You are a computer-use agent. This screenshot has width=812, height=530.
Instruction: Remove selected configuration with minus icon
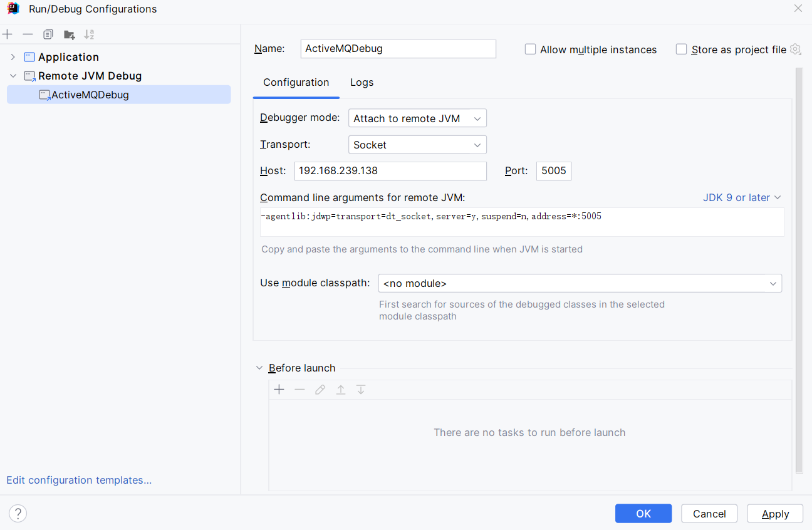(28, 34)
